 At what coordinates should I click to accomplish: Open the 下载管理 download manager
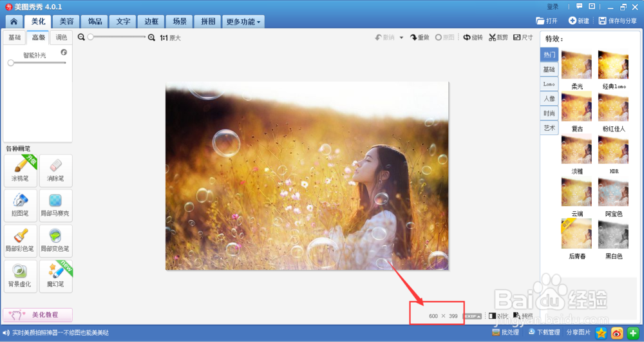(544, 332)
